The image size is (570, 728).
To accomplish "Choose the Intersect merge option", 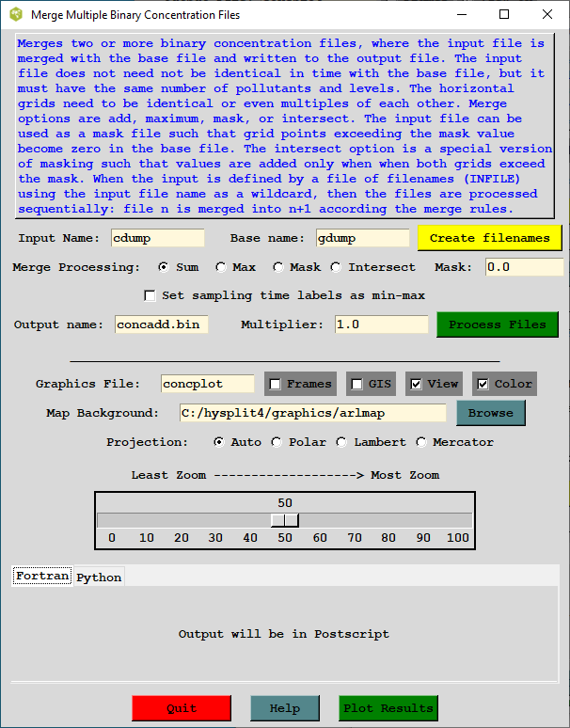I will coord(337,267).
